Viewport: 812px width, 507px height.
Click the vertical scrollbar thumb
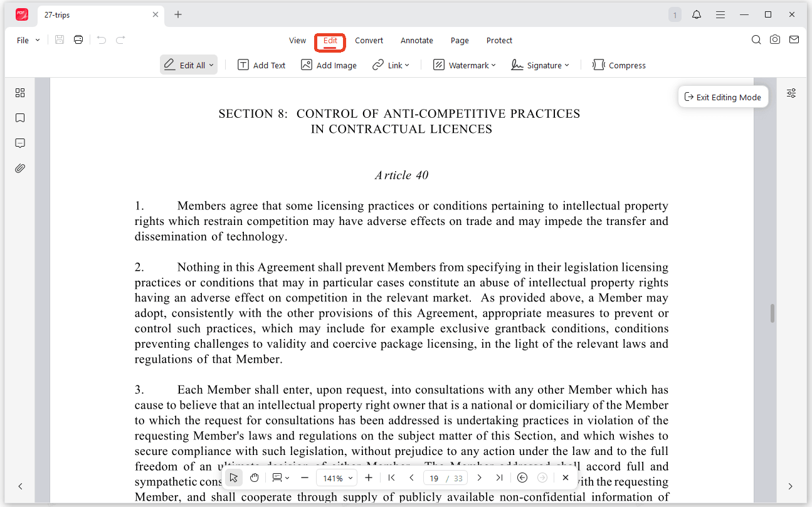[772, 313]
